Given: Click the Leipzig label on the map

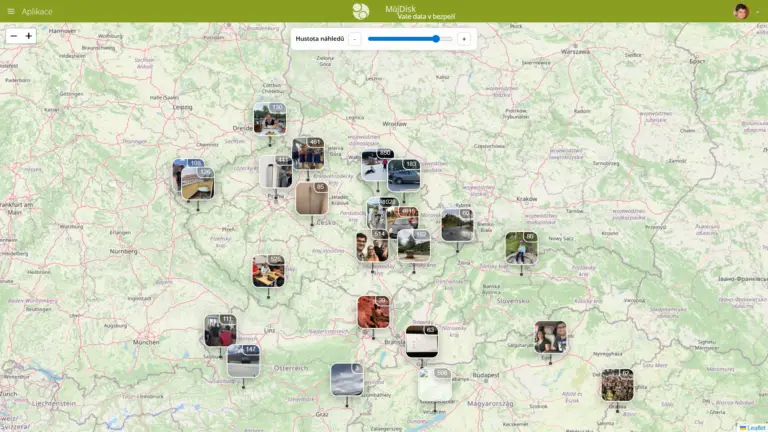Looking at the screenshot, I should (x=183, y=107).
